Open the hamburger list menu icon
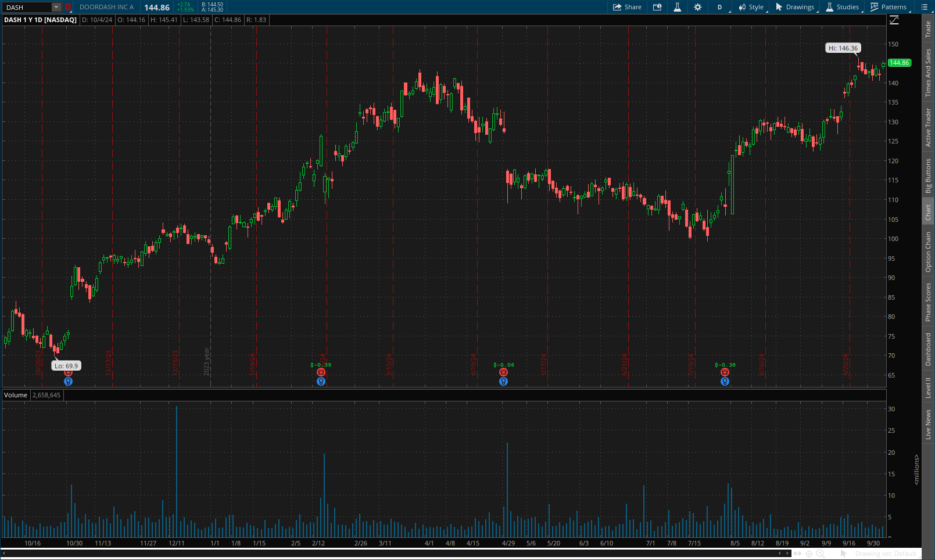This screenshot has height=560, width=935. point(924,7)
